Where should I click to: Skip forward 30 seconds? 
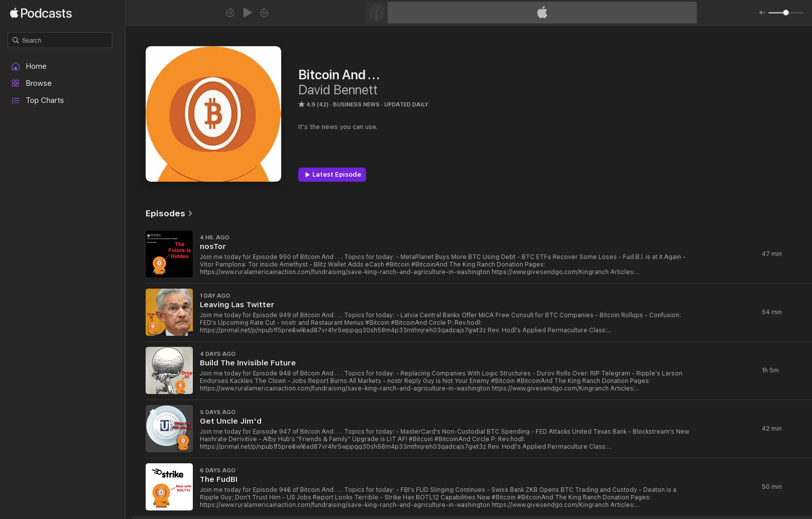point(264,13)
